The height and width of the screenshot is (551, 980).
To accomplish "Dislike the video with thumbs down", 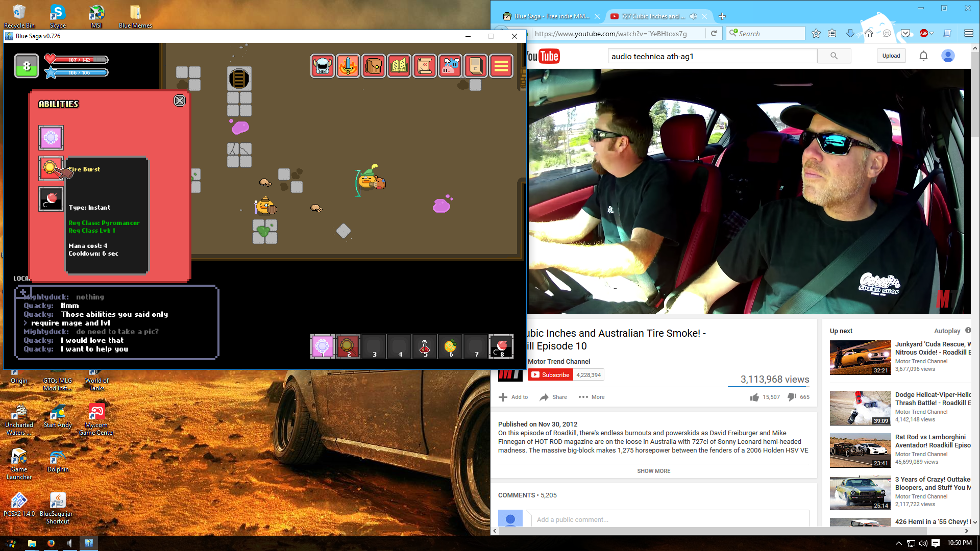I will coord(792,397).
